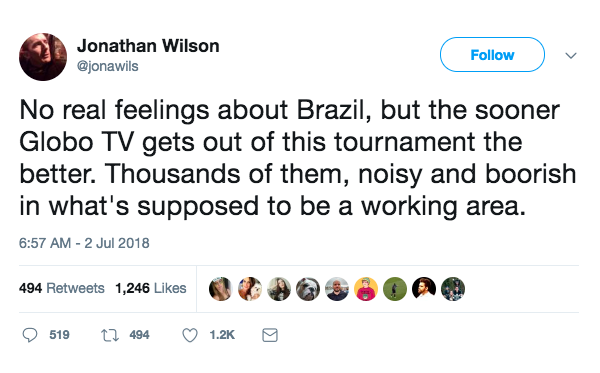Open Jonathan Wilson's profile picture

pos(43,57)
